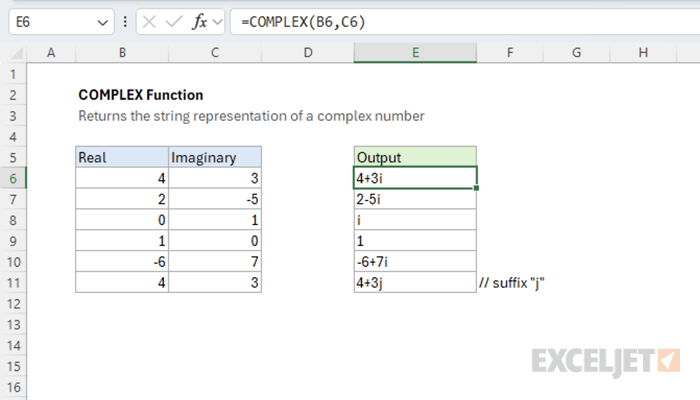Viewport: 700px width, 400px height.
Task: Click the three-dot handle beside Name Box
Action: [x=125, y=22]
